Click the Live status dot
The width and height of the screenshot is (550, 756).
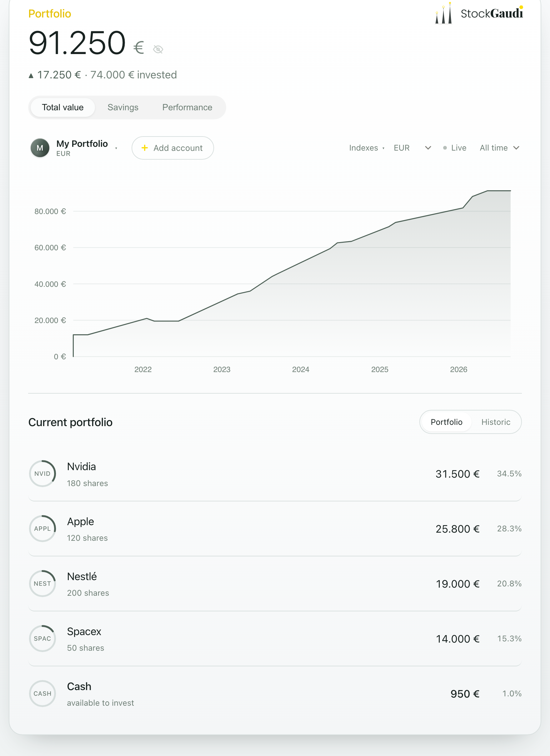point(445,148)
